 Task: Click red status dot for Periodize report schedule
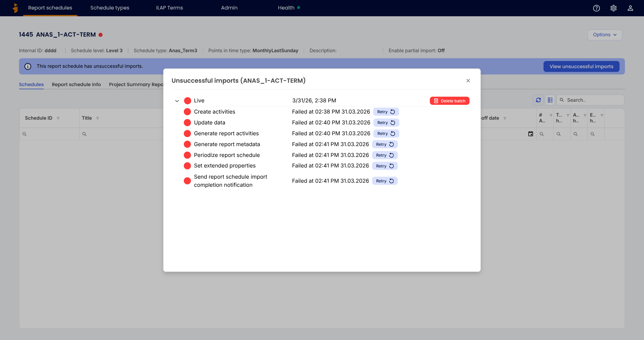187,155
